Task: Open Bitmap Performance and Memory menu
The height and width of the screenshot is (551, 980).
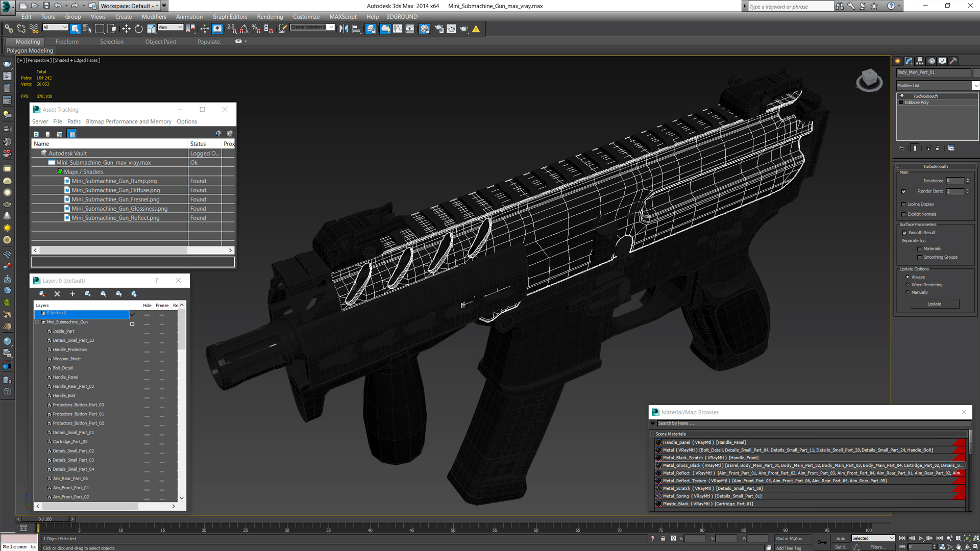Action: point(129,121)
